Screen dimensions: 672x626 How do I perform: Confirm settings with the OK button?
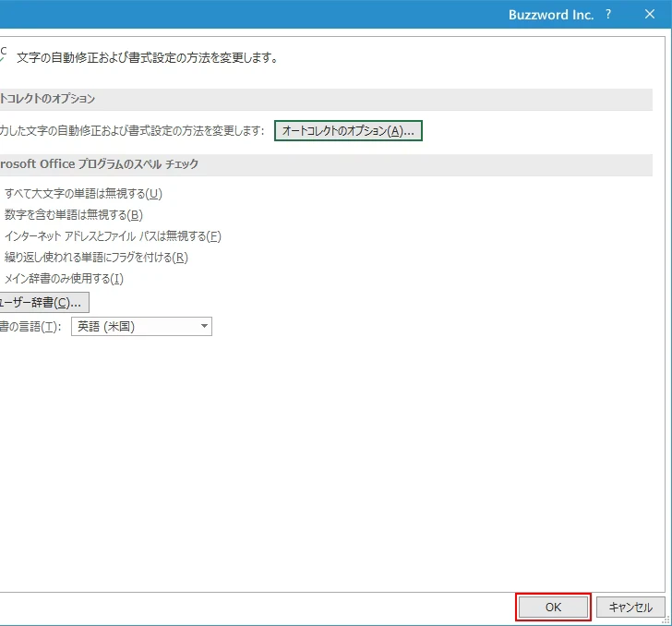pyautogui.click(x=553, y=608)
